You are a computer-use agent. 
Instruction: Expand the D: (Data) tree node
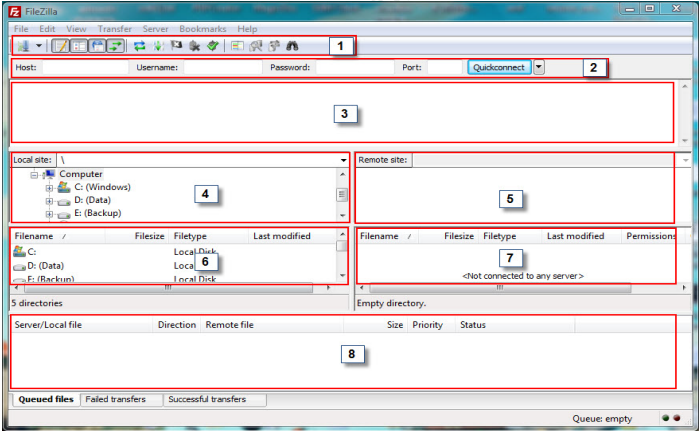[49, 201]
